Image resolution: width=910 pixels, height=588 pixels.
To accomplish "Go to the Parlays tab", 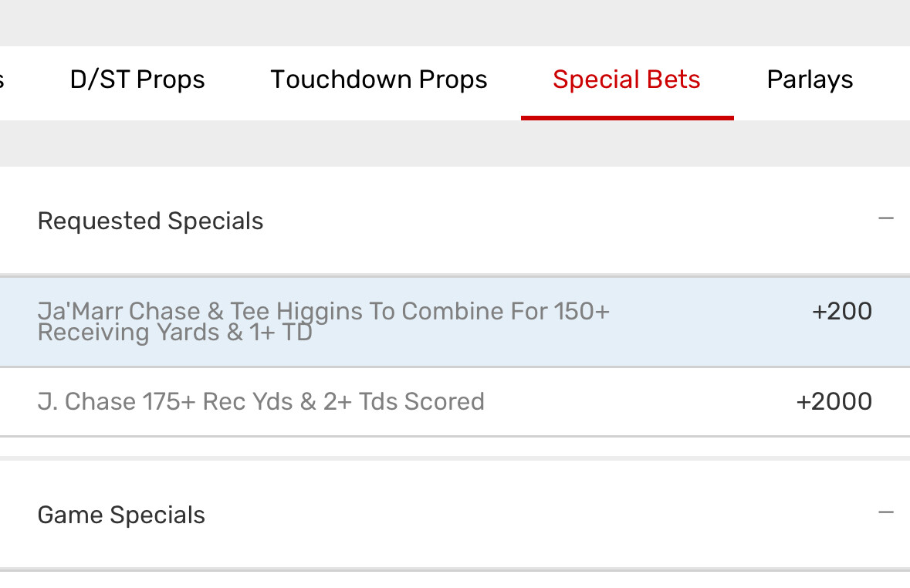I will (810, 79).
